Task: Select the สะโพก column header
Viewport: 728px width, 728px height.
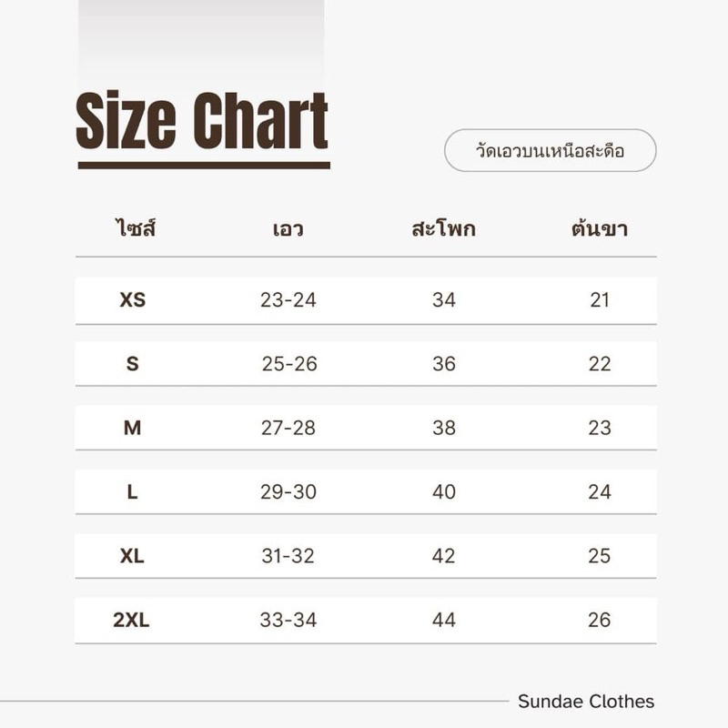Action: click(443, 228)
